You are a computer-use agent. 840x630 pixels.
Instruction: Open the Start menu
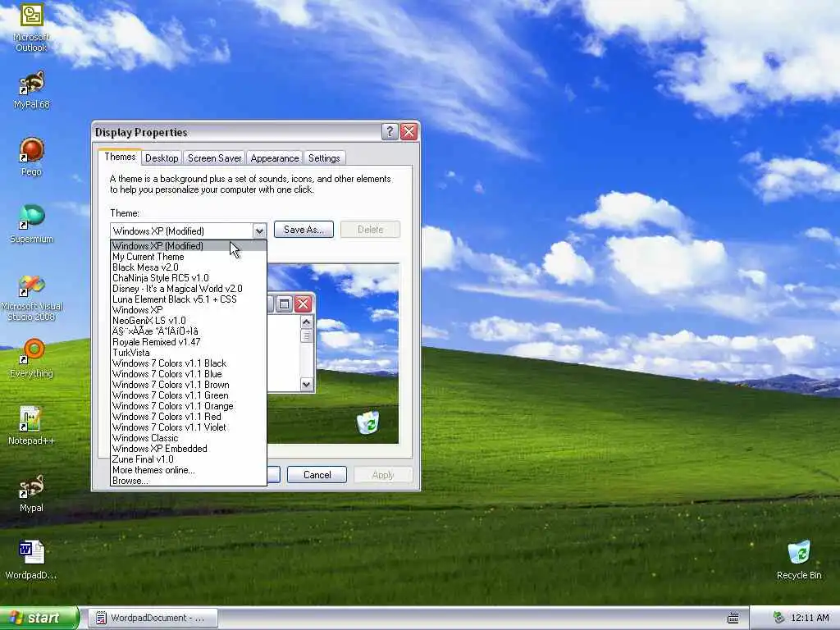39,618
